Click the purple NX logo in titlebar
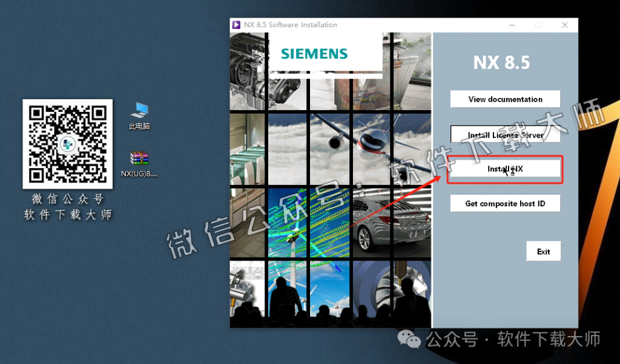The image size is (620, 364). point(236,25)
